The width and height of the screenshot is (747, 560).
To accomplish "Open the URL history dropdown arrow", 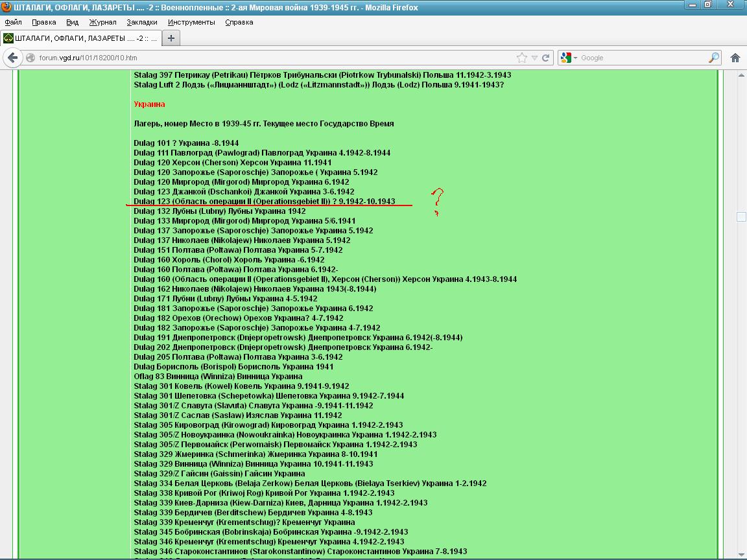I will coord(534,58).
